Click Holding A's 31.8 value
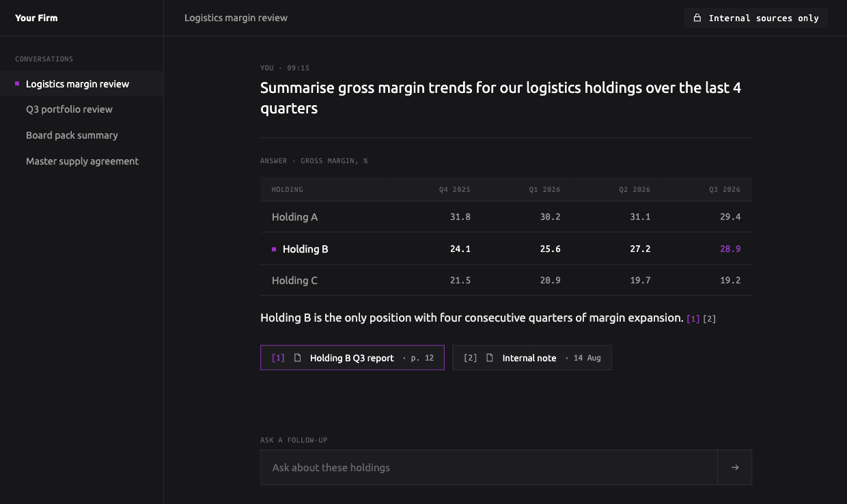Image resolution: width=847 pixels, height=504 pixels. 460,217
